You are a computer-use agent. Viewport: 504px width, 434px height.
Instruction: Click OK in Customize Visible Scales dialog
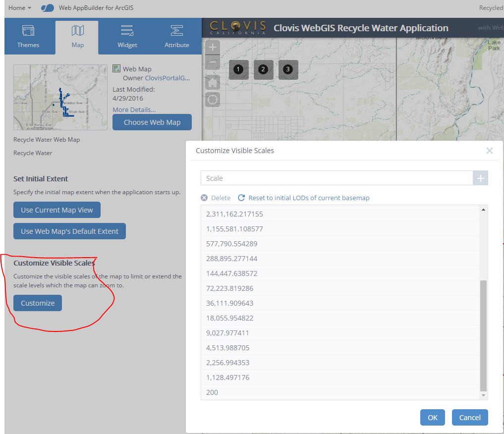click(x=432, y=417)
